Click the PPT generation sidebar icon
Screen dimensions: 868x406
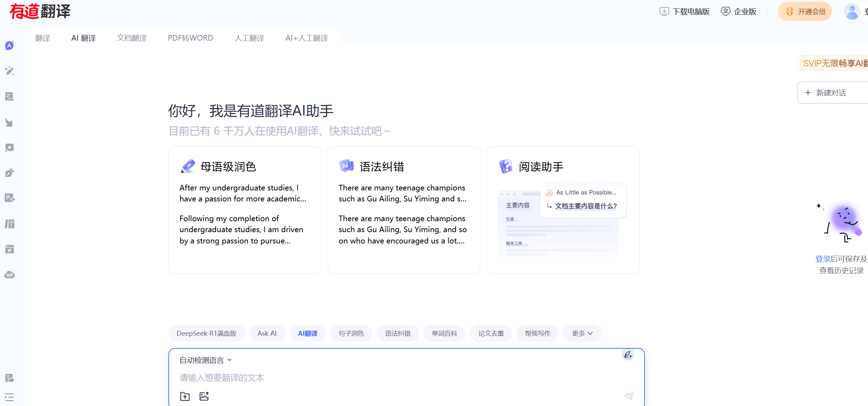click(x=10, y=198)
